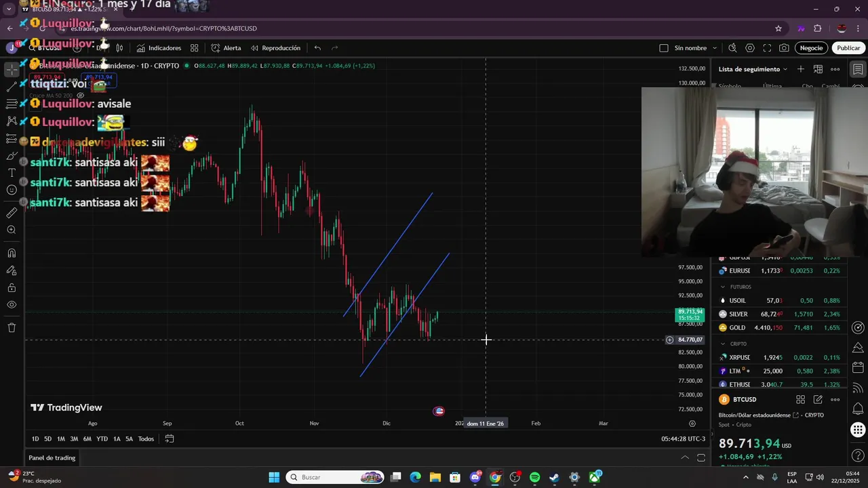Select the zoom in tool
This screenshot has height=488, width=868.
click(x=12, y=230)
